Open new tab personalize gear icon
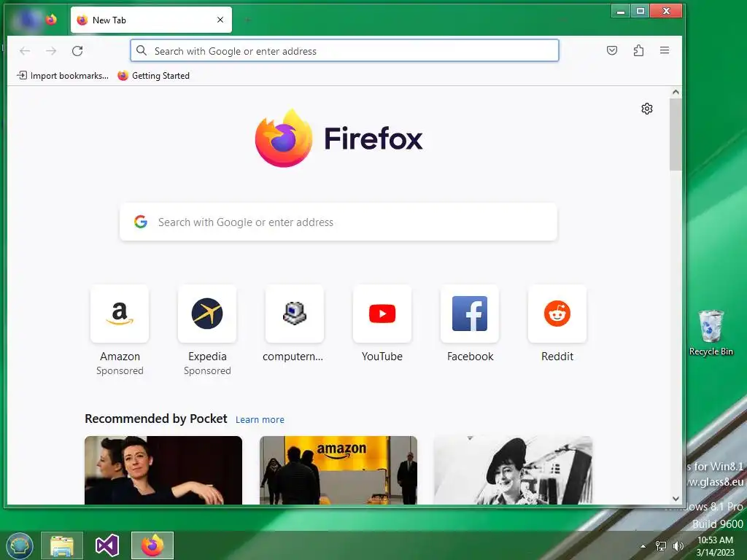The height and width of the screenshot is (560, 747). click(647, 109)
